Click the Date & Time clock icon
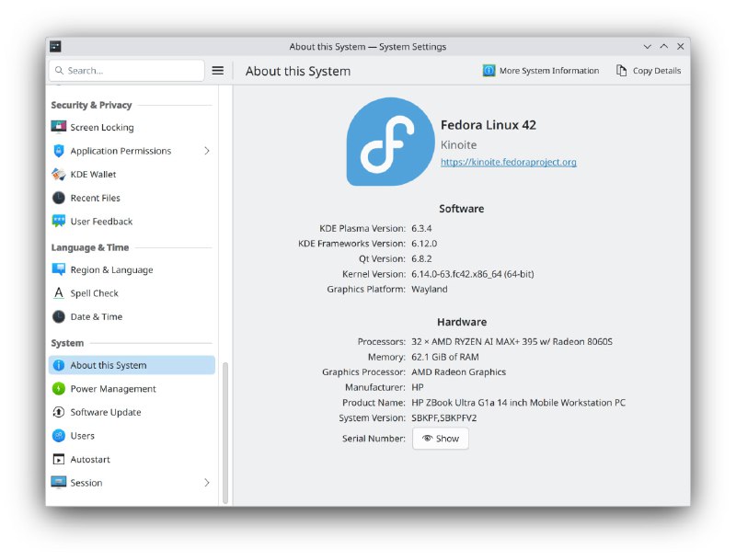The height and width of the screenshot is (560, 736). 59,316
